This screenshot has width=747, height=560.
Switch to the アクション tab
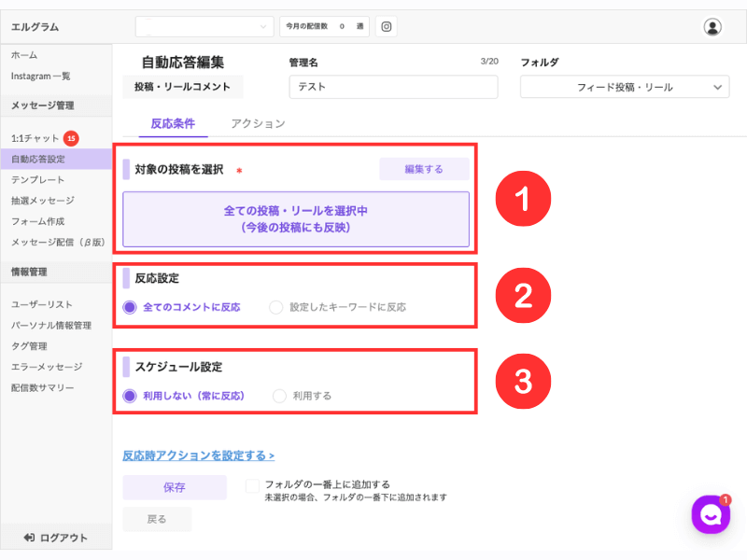tap(259, 124)
